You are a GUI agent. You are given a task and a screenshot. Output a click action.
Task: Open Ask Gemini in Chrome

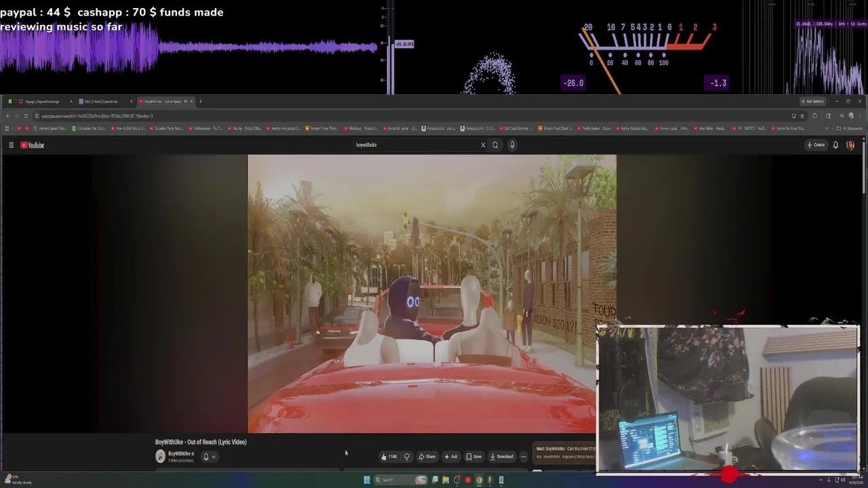point(812,102)
